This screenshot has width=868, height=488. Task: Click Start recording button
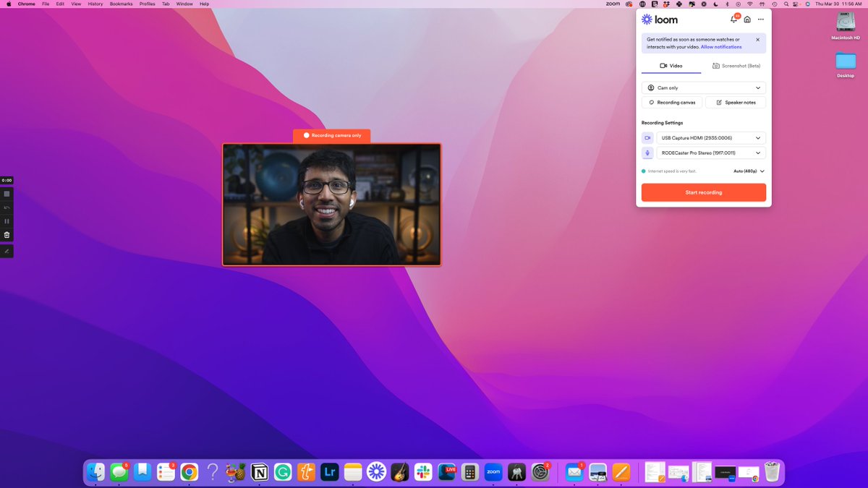point(704,192)
